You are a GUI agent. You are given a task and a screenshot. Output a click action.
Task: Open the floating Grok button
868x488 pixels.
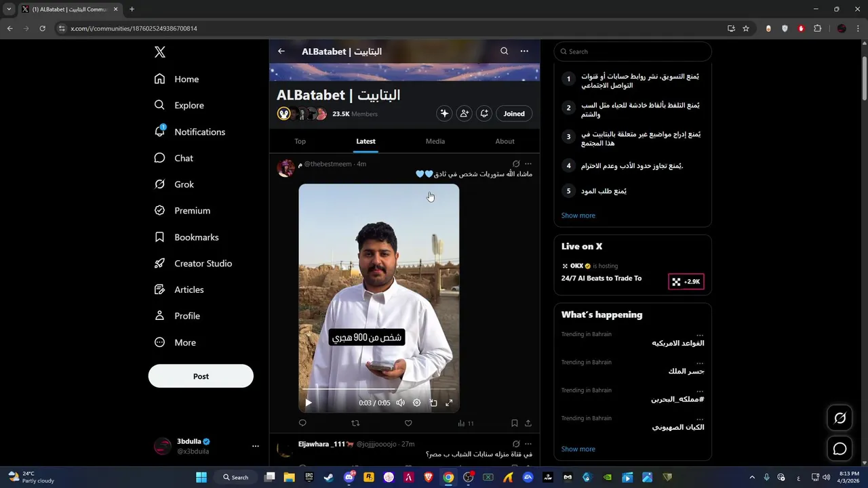point(840,418)
